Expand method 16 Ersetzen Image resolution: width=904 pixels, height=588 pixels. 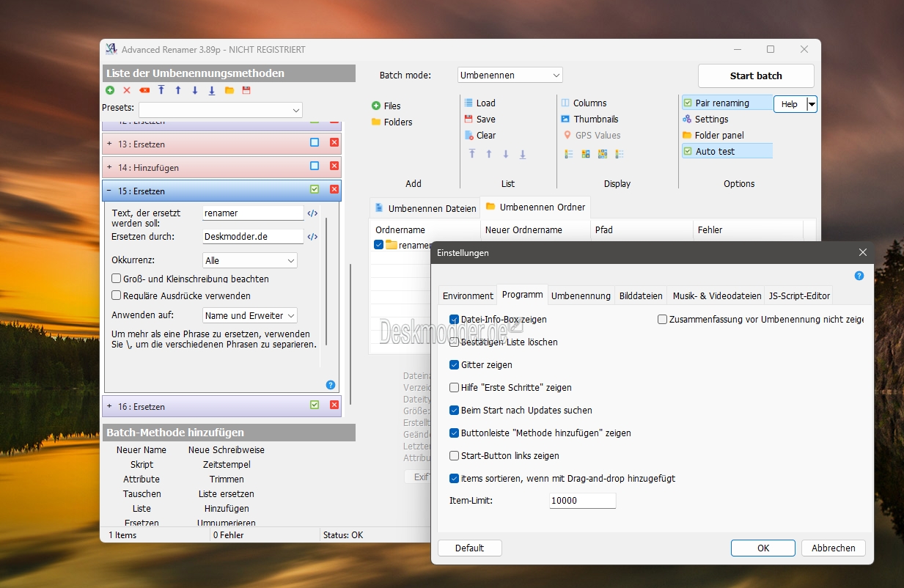(x=109, y=405)
